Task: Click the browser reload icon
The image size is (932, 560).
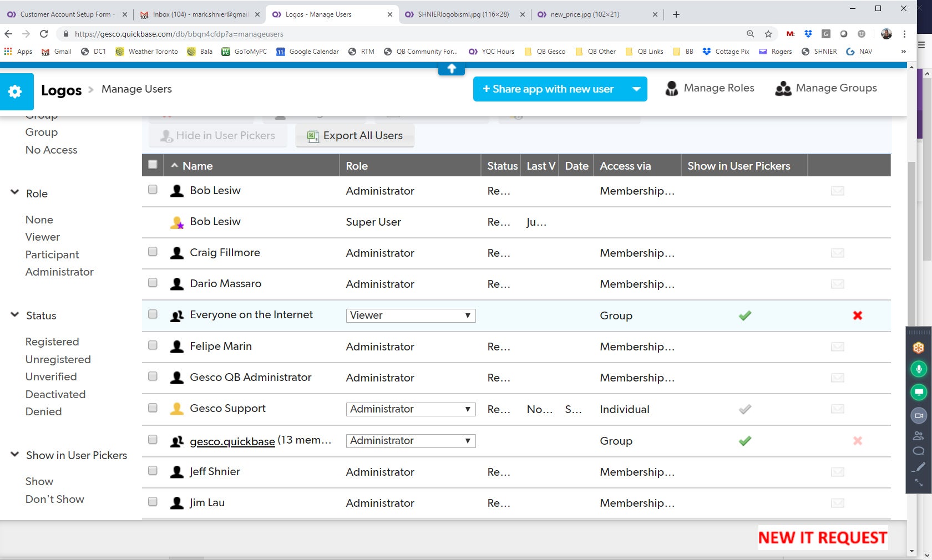Action: coord(44,34)
